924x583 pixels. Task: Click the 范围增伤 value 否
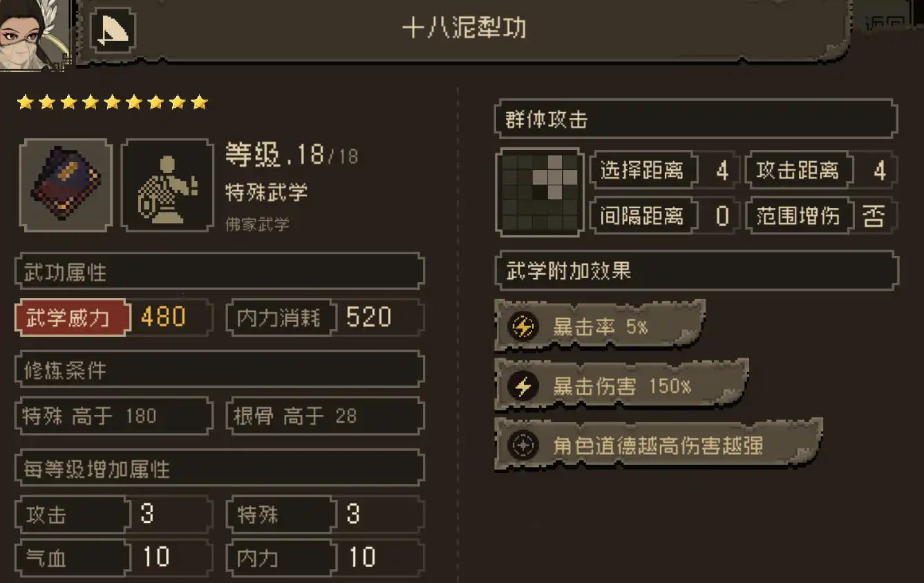(x=874, y=216)
